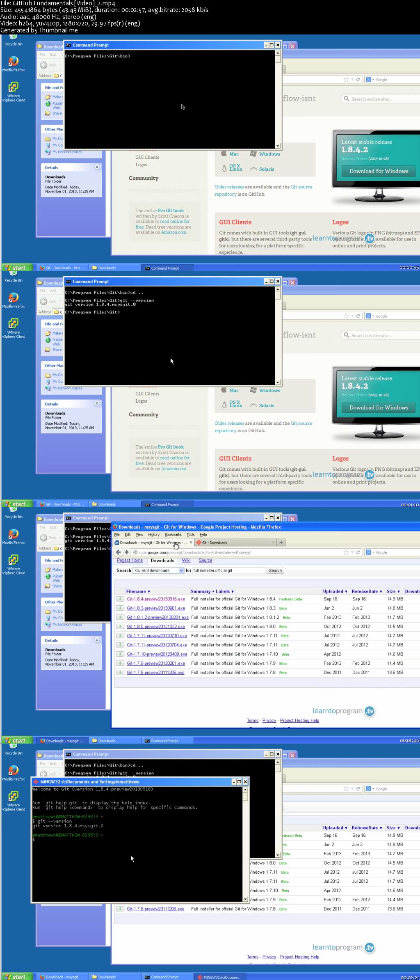
Task: Click the Solaris download icon in 00:00:35 frame
Action: pos(253,169)
